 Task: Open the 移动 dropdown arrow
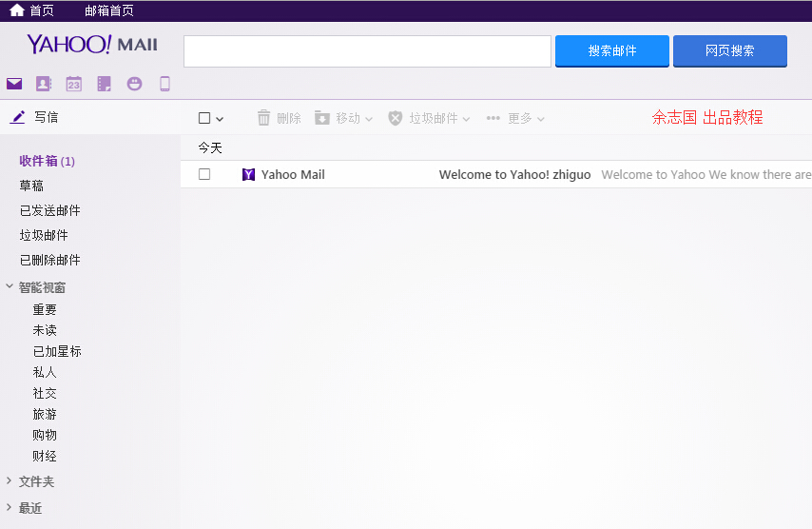pos(369,119)
